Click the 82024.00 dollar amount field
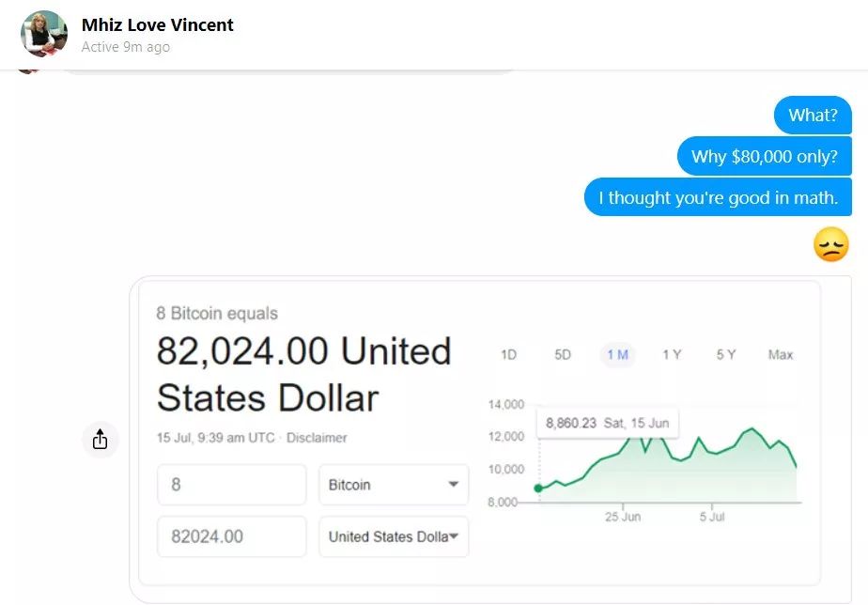Image resolution: width=868 pixels, height=605 pixels. (231, 536)
